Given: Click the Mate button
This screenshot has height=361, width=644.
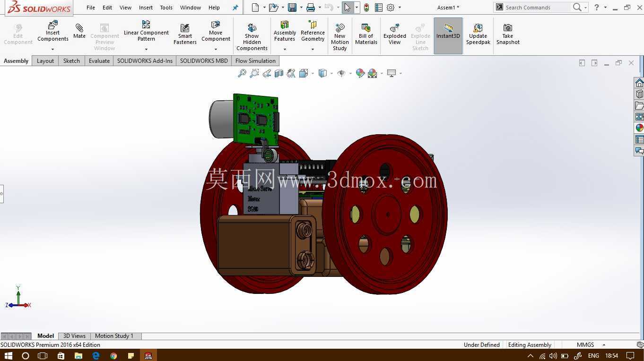Looking at the screenshot, I should (79, 32).
